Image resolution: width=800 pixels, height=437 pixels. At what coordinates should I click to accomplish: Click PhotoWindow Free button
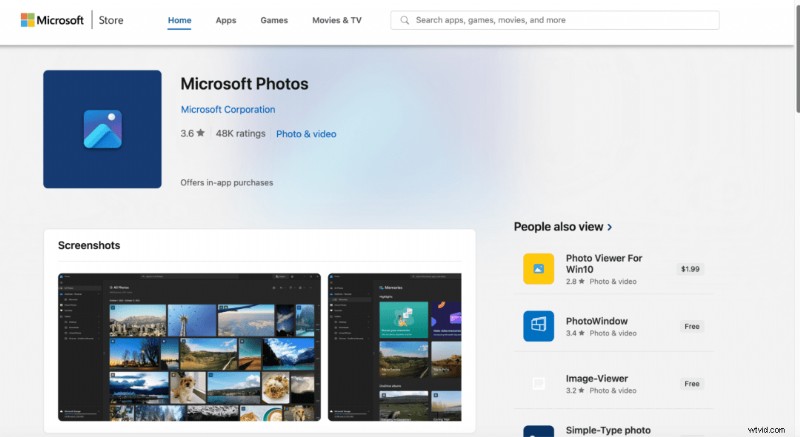[x=692, y=326]
